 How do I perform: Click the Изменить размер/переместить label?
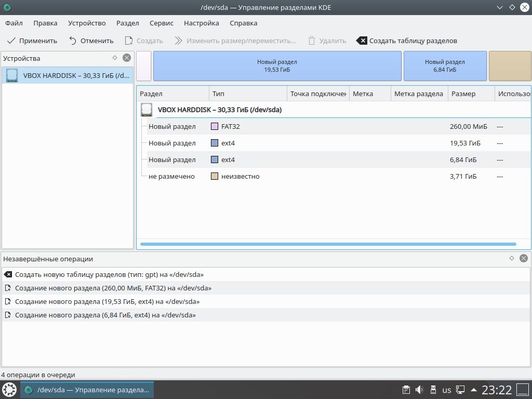pyautogui.click(x=241, y=41)
